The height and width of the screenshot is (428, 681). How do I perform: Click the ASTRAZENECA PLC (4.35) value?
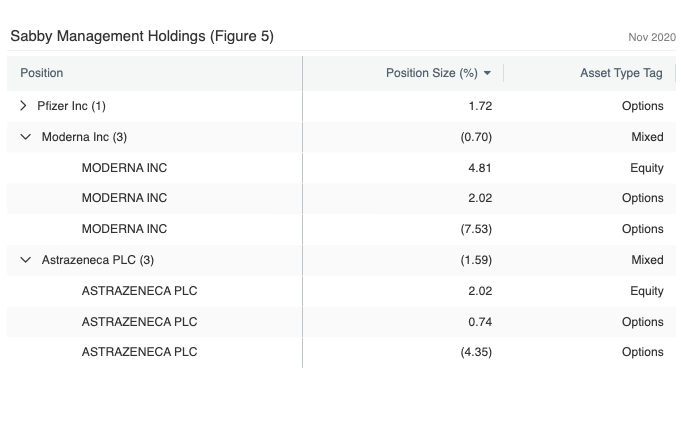click(x=475, y=352)
